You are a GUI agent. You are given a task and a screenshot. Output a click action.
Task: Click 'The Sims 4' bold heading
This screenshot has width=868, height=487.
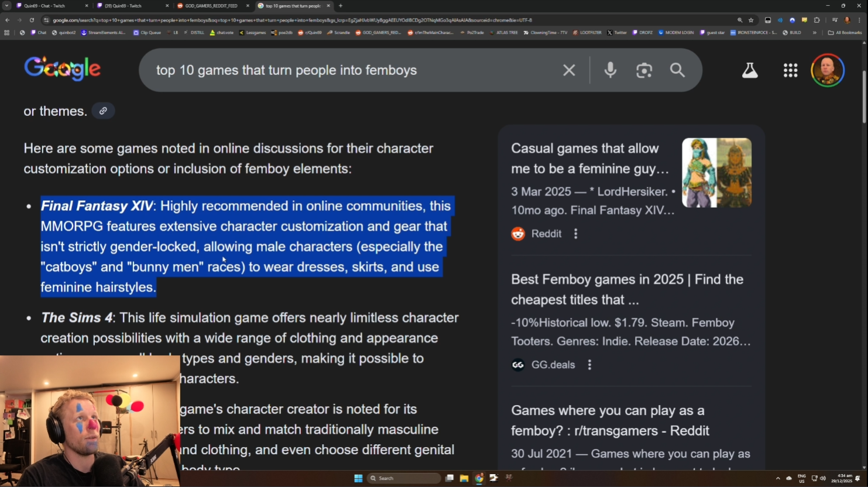[x=77, y=318]
